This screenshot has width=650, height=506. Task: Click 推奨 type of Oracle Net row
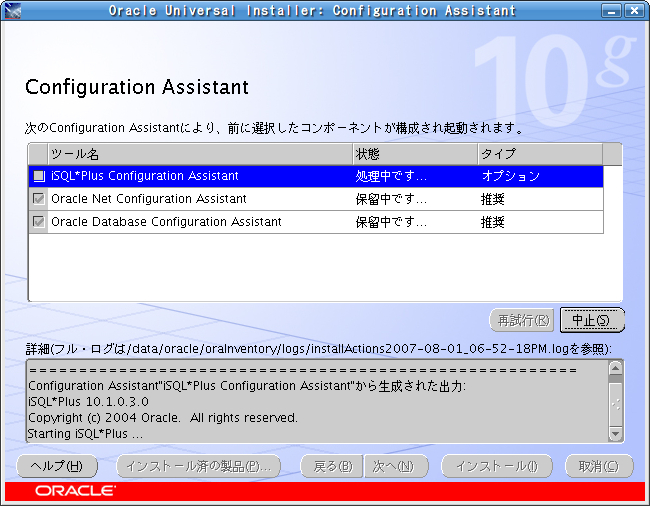pos(492,199)
